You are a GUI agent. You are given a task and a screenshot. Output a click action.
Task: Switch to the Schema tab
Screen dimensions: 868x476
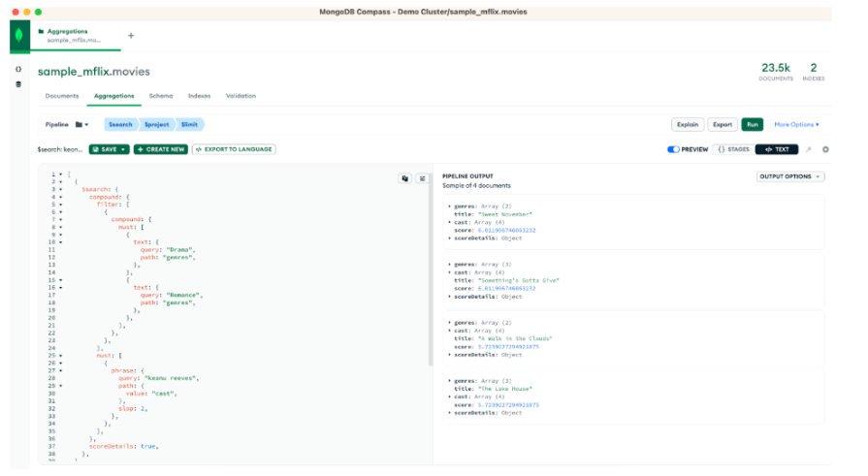coord(161,96)
